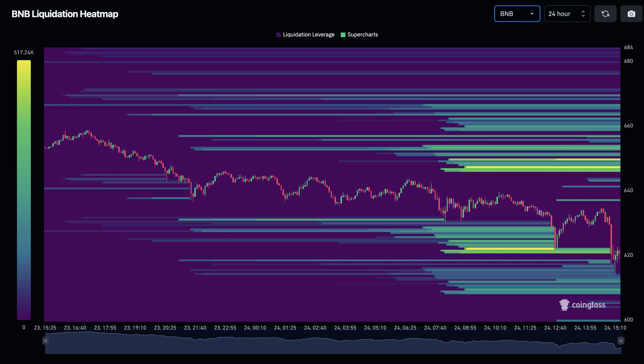Click the 24, 10:10 time axis label

(495, 328)
